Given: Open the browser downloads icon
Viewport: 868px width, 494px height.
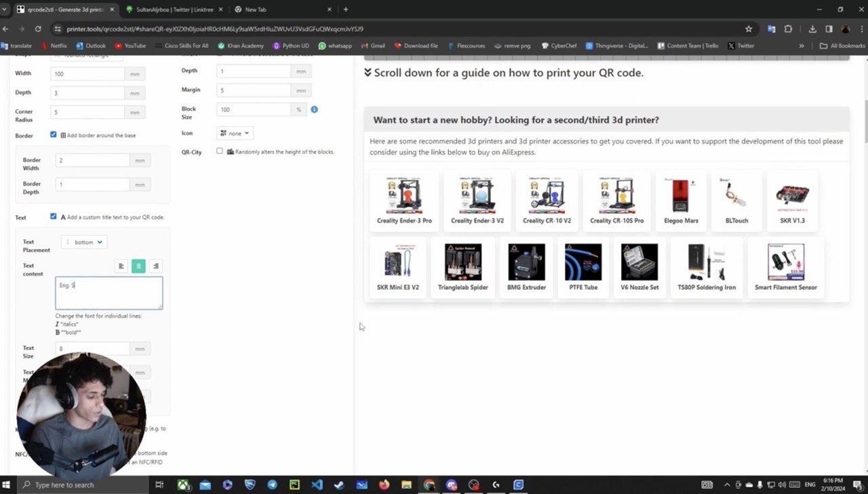Looking at the screenshot, I should 812,29.
